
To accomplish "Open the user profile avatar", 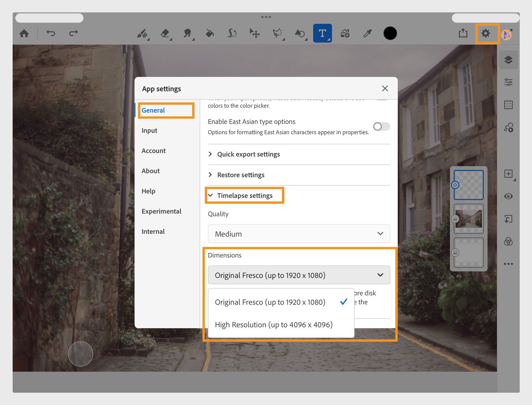I will click(507, 34).
